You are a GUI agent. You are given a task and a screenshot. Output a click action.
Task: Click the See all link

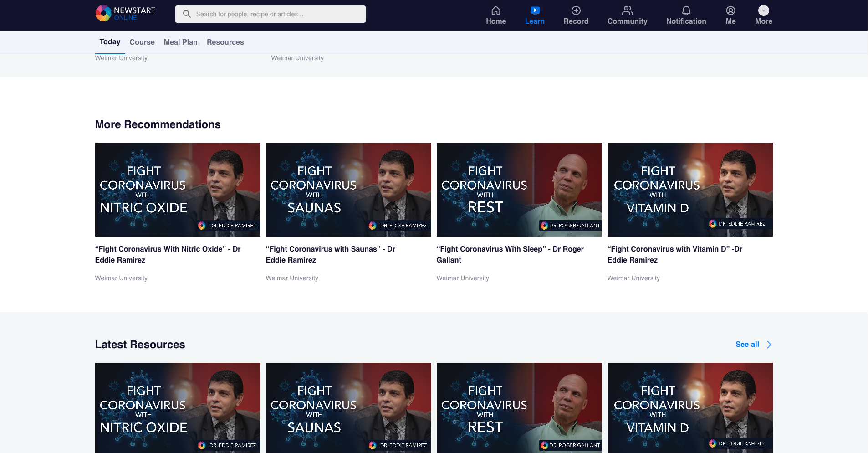[x=747, y=345]
